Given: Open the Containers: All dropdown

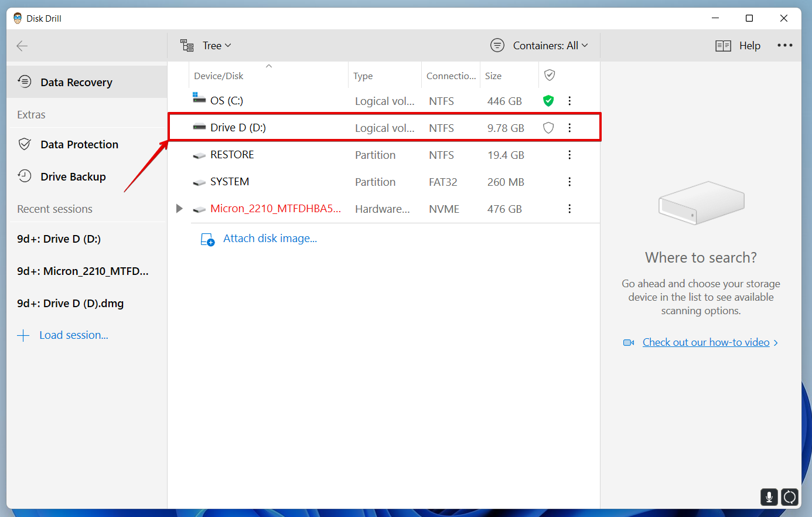Looking at the screenshot, I should (x=550, y=46).
